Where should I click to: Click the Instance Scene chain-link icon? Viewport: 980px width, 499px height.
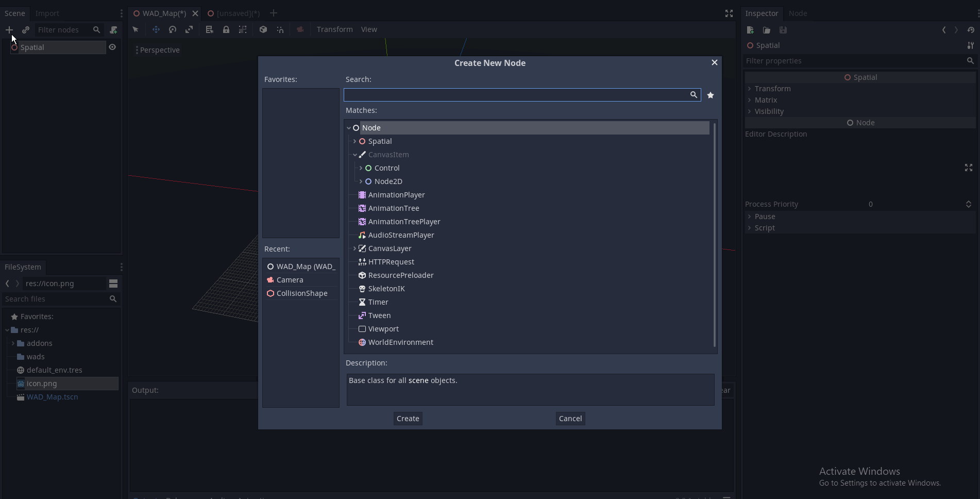pos(26,30)
